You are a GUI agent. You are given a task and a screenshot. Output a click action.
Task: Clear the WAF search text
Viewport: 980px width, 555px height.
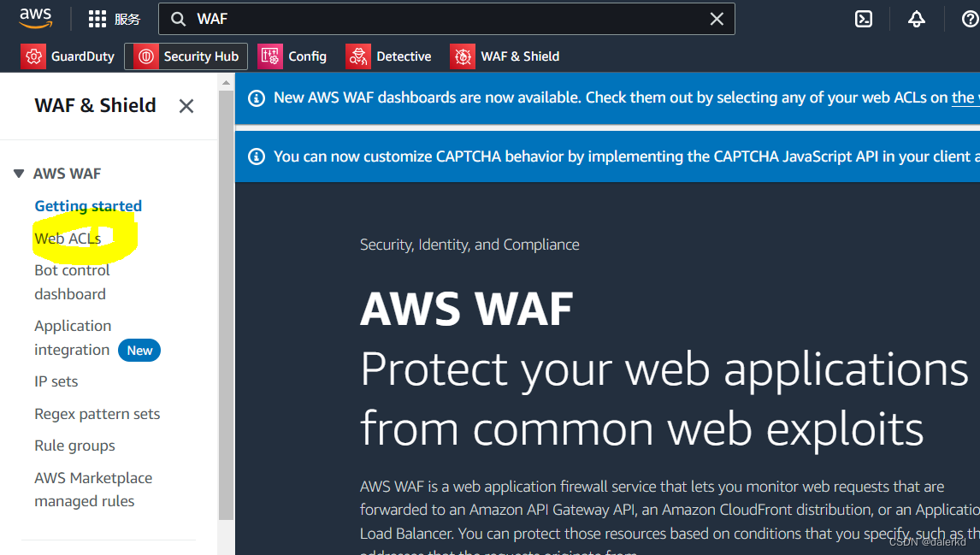717,20
